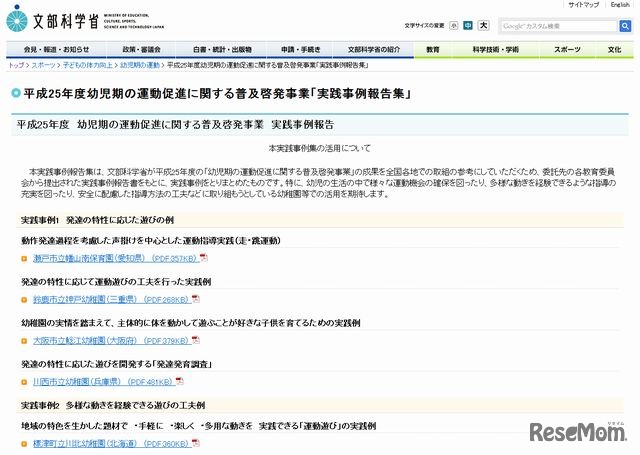Switch to the English site
Image resolution: width=640 pixels, height=455 pixels.
(620, 5)
